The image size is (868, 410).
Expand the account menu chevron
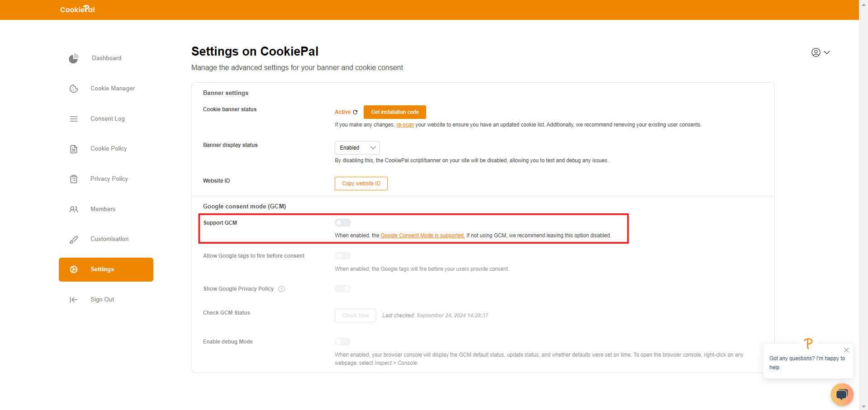[x=827, y=52]
